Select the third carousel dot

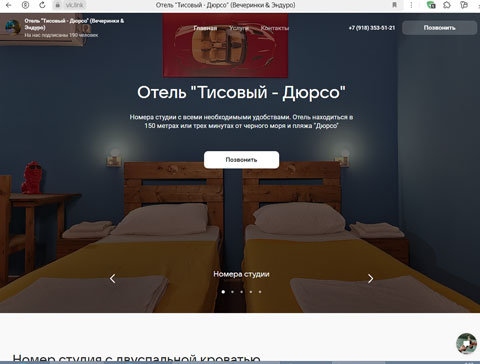point(242,292)
